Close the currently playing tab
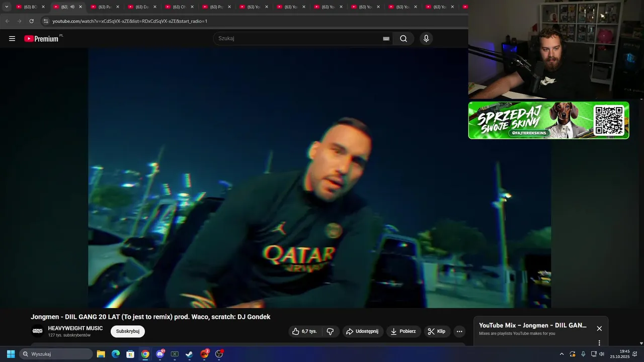The height and width of the screenshot is (362, 644). [80, 7]
